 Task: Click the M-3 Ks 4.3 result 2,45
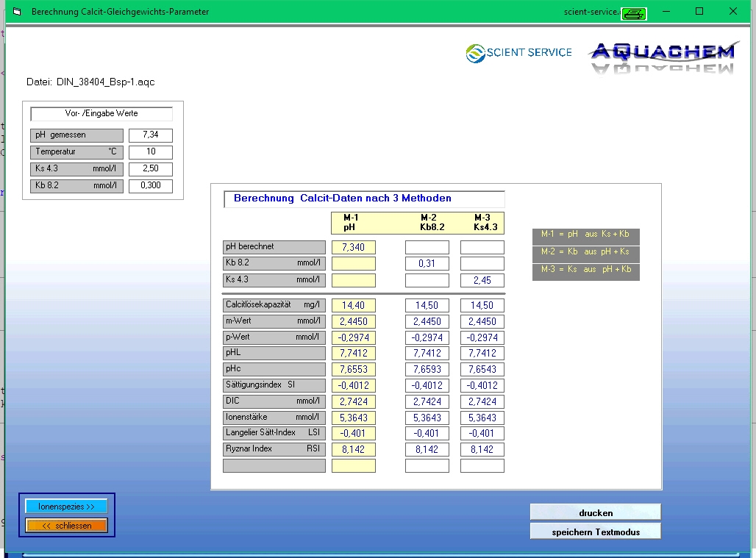coord(482,280)
